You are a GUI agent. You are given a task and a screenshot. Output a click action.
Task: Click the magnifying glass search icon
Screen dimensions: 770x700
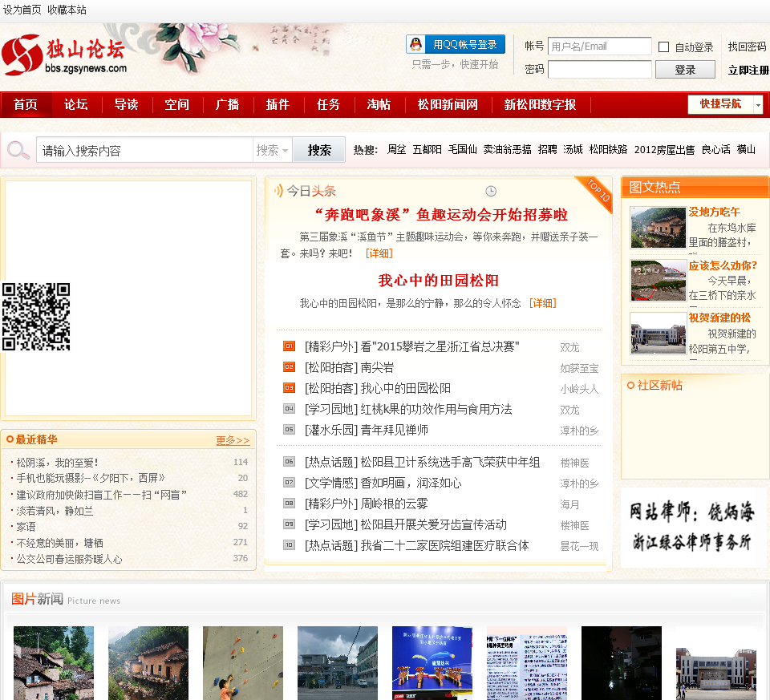click(18, 150)
